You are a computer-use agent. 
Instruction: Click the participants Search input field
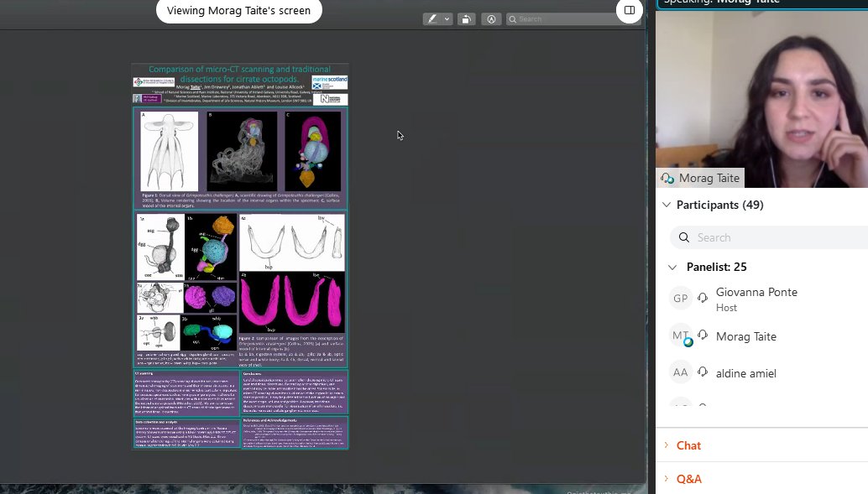[770, 237]
